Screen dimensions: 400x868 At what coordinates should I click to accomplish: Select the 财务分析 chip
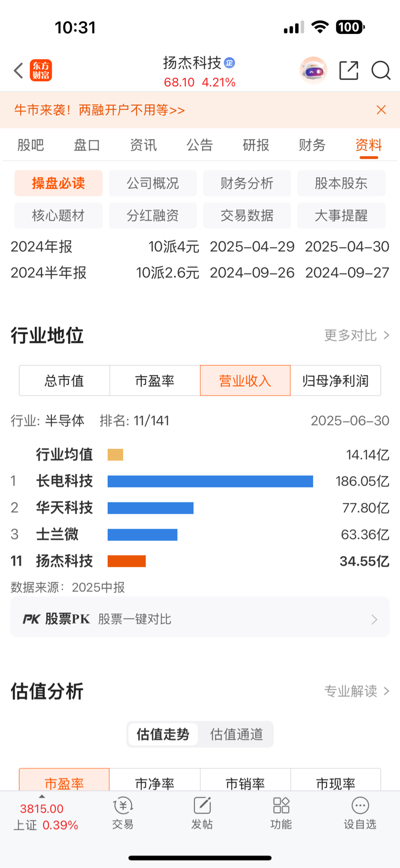click(x=247, y=183)
